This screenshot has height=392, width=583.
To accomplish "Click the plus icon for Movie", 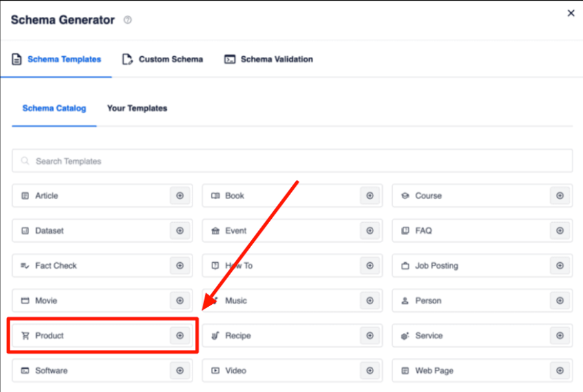I will [180, 300].
